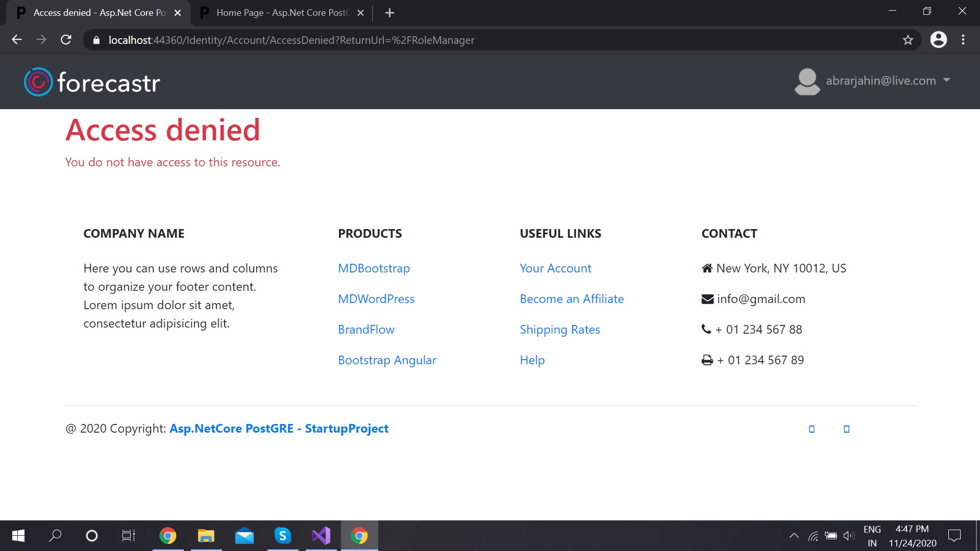Click the envelope icon beside info@gmail.com
980x551 pixels.
tap(707, 299)
